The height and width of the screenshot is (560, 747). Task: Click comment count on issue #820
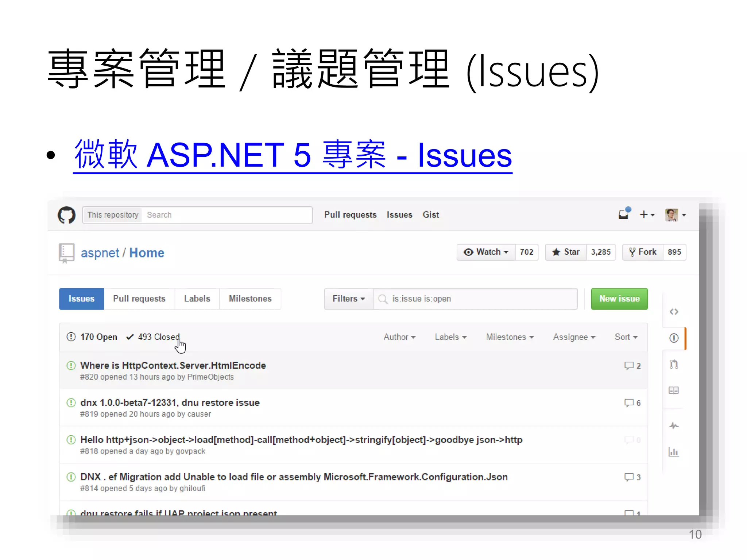pyautogui.click(x=632, y=366)
